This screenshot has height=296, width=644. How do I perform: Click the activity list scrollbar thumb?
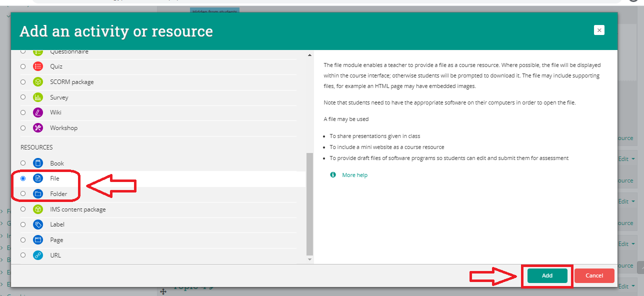click(x=309, y=203)
